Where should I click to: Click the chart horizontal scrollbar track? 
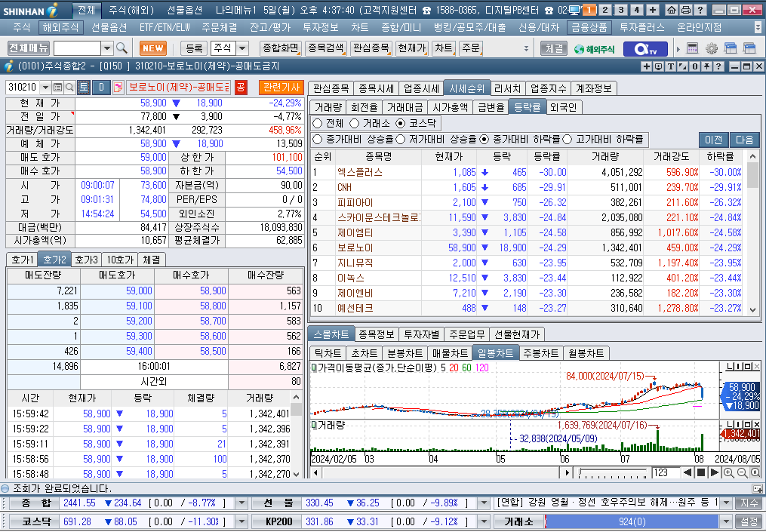click(x=441, y=472)
